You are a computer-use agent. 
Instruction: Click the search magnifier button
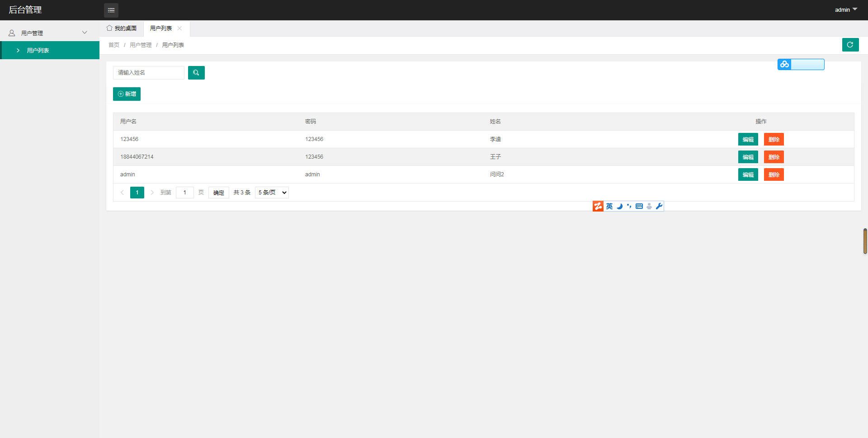tap(196, 73)
